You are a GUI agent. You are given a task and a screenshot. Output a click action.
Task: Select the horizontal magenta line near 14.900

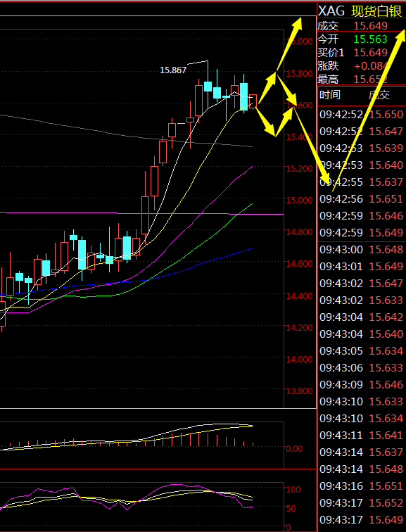click(x=141, y=213)
